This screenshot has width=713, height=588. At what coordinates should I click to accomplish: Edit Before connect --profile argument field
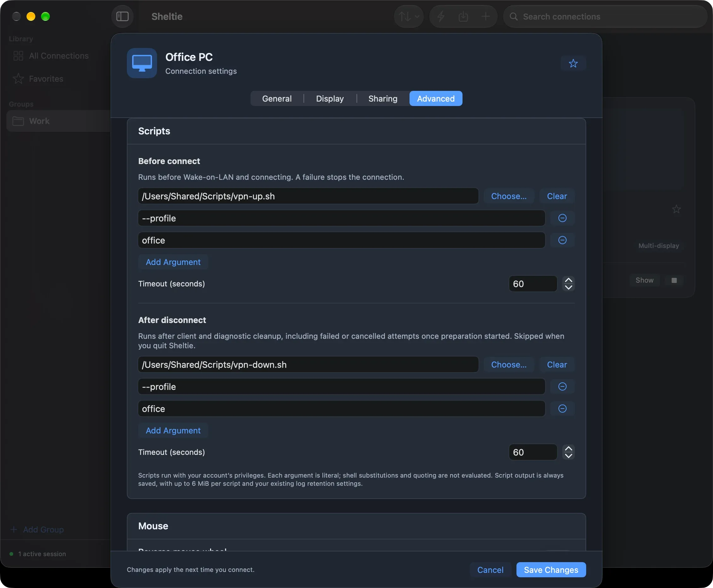(x=341, y=218)
